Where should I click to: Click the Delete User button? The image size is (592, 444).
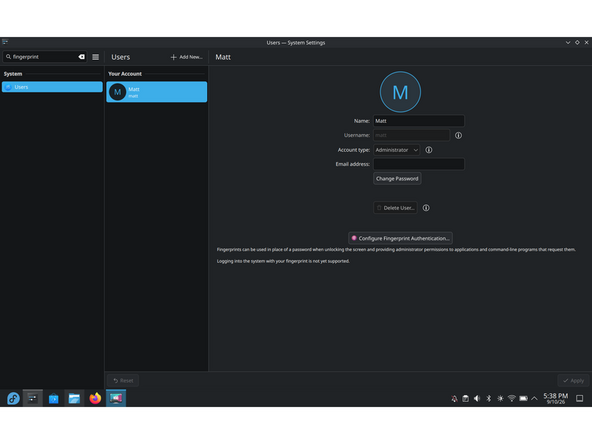(395, 208)
